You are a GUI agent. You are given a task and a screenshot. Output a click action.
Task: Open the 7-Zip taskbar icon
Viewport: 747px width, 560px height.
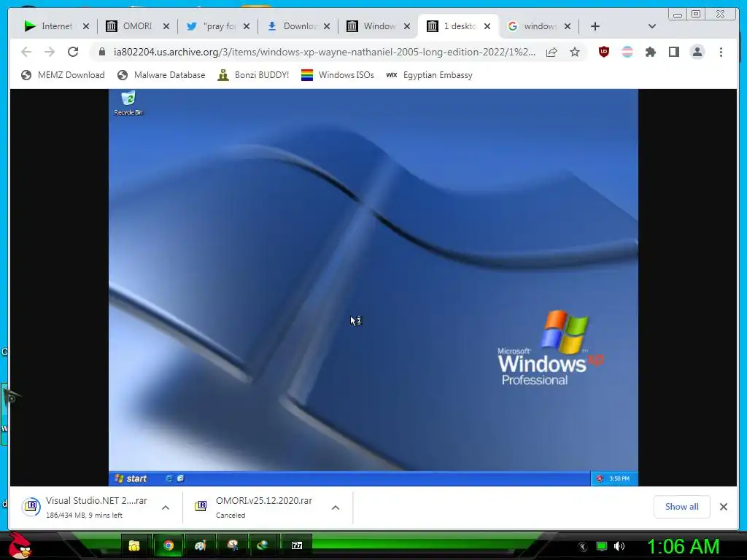[296, 545]
